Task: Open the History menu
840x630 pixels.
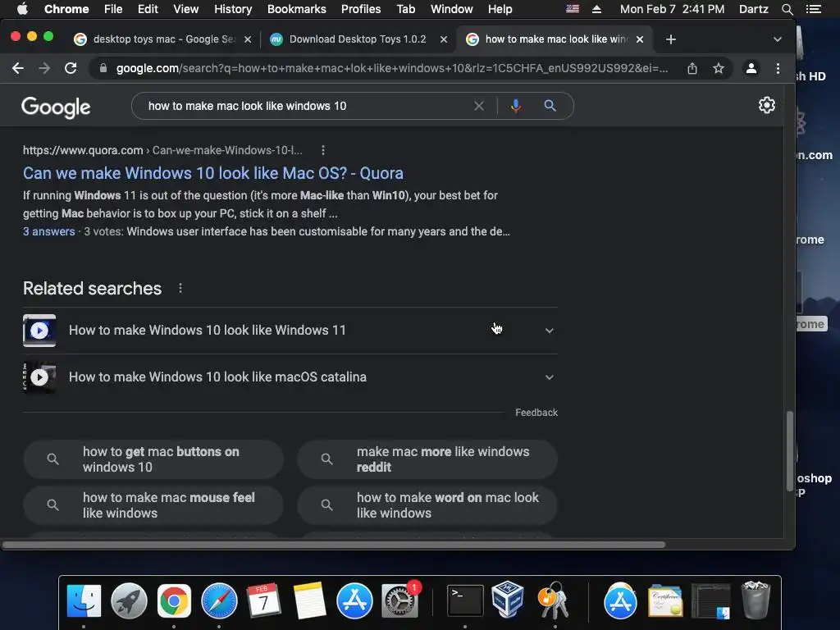Action: tap(233, 9)
